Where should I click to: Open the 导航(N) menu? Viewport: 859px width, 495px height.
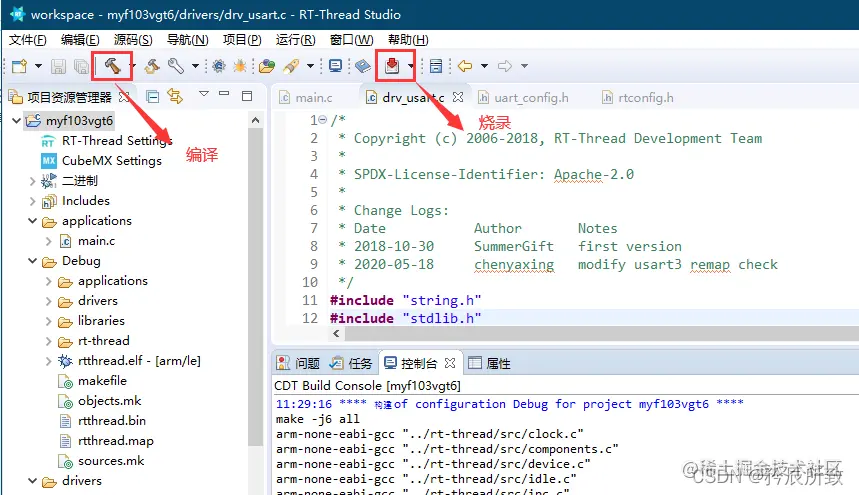point(187,40)
